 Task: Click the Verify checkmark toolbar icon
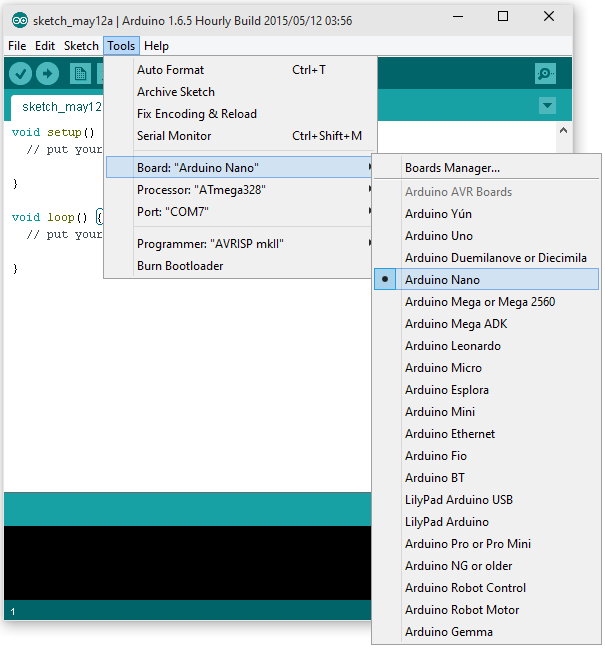(x=20, y=73)
